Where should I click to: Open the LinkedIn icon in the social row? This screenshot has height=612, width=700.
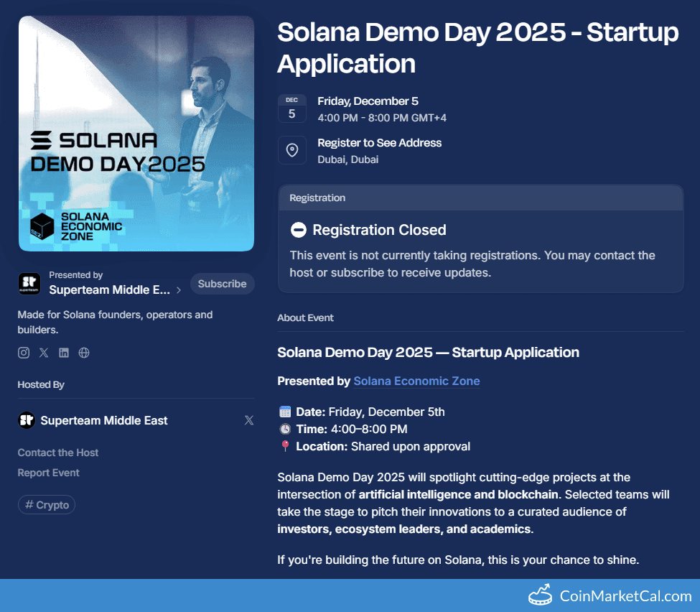click(64, 352)
